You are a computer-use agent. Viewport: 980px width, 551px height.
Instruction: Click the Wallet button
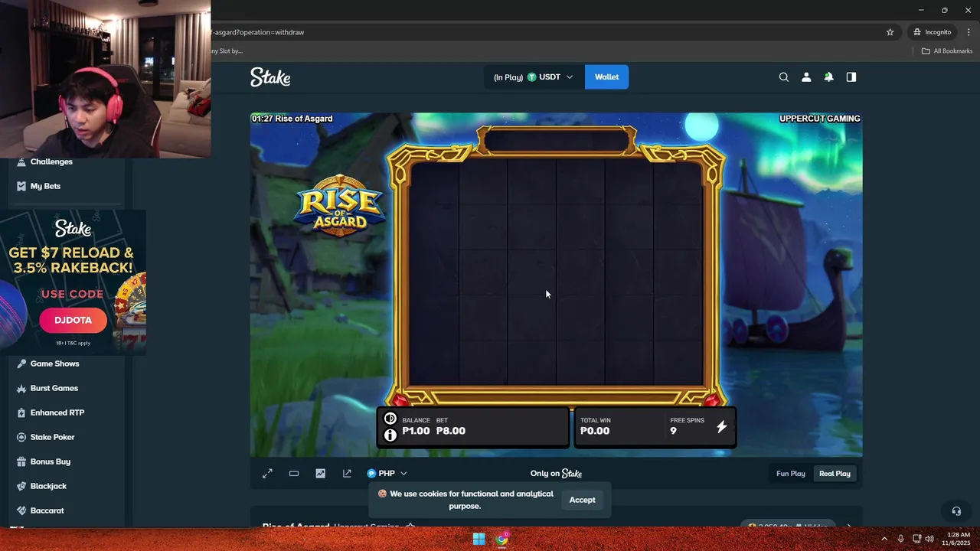tap(606, 77)
